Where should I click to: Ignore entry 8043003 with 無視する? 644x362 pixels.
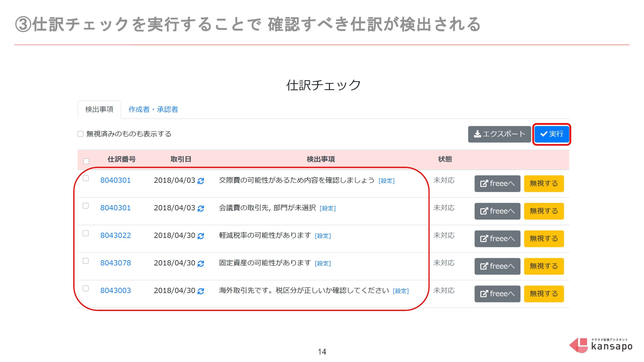[544, 294]
